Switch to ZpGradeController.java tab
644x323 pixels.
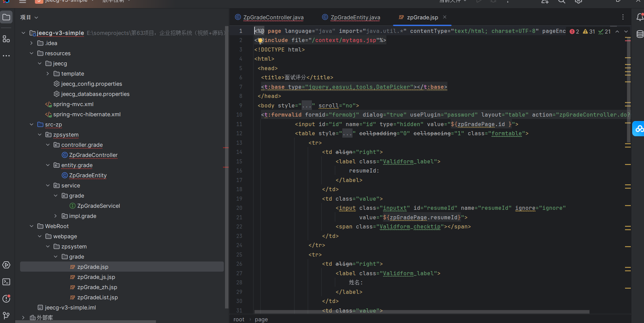pos(269,17)
